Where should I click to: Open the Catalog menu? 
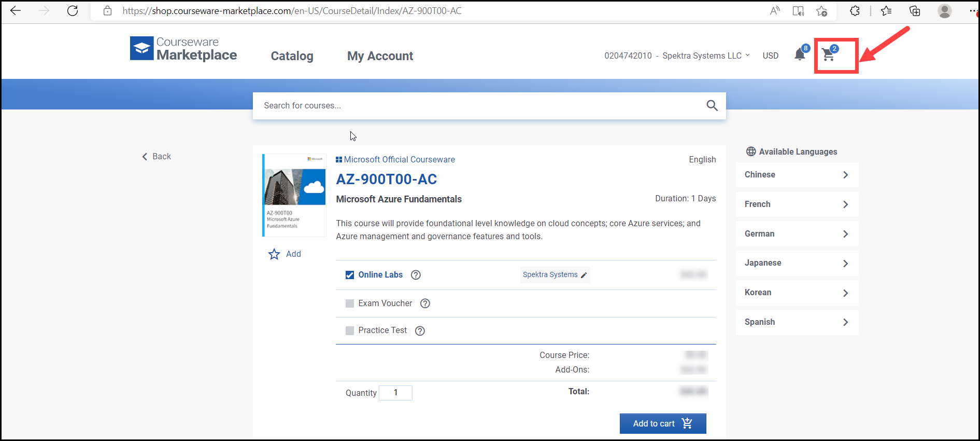(x=292, y=56)
